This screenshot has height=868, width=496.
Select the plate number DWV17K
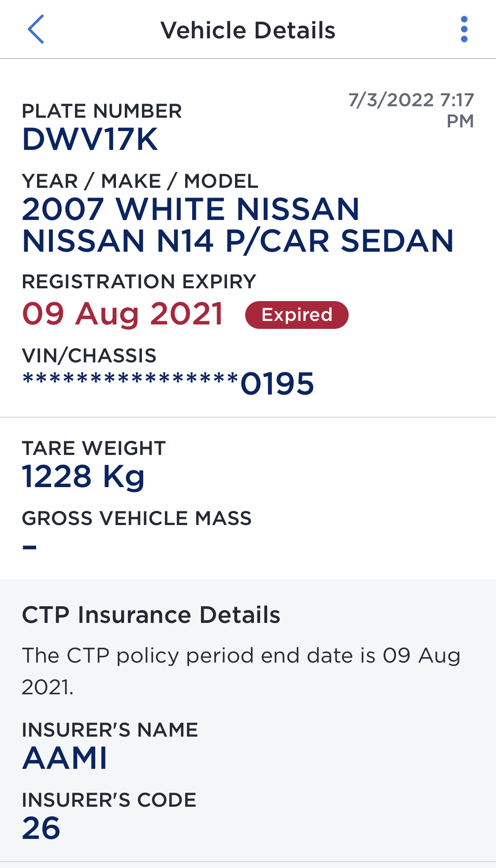90,139
